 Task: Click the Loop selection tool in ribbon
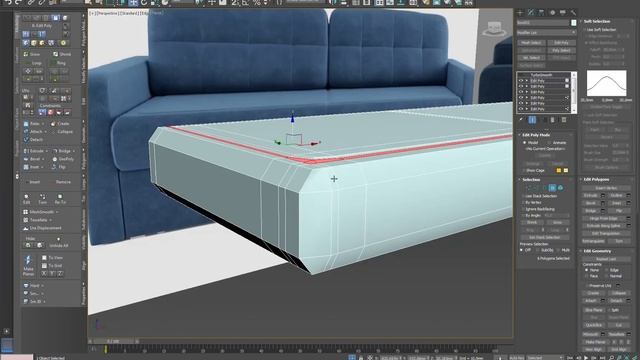(33, 63)
